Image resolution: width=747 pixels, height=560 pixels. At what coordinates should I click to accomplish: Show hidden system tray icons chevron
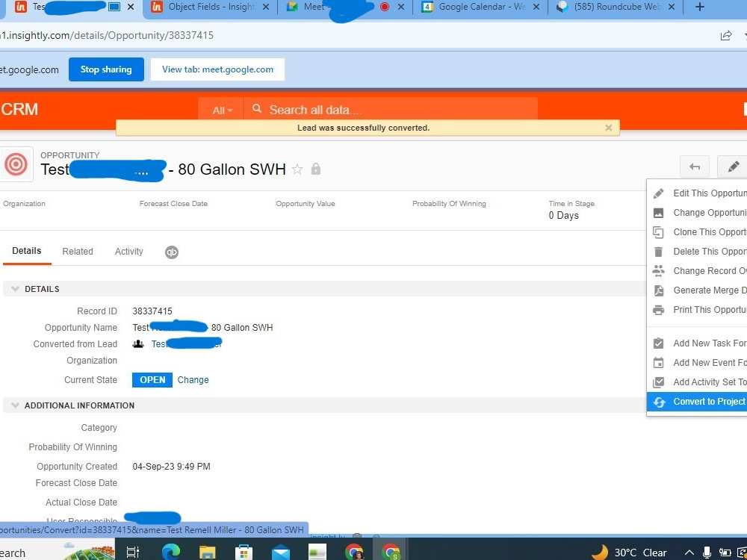tap(689, 553)
